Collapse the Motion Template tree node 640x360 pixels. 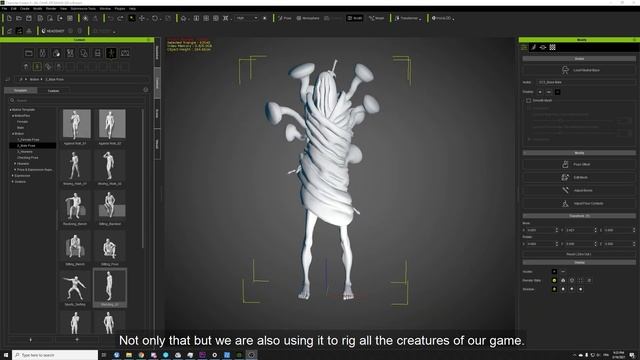pos(10,110)
